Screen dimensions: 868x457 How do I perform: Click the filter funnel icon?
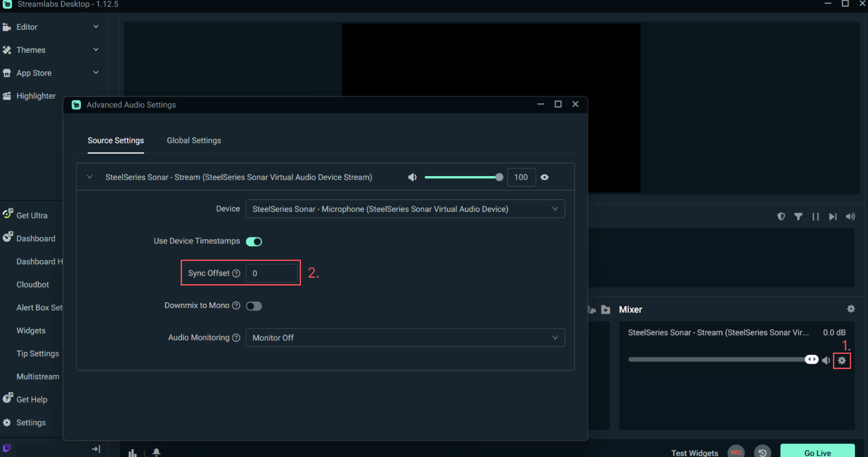(798, 217)
